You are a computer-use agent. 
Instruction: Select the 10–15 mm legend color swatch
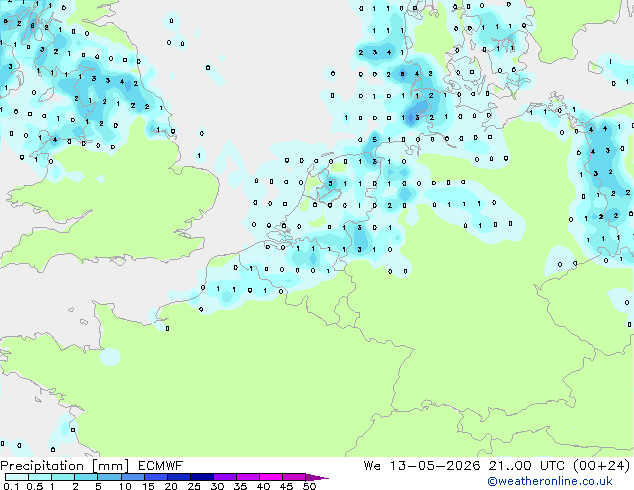[132, 477]
